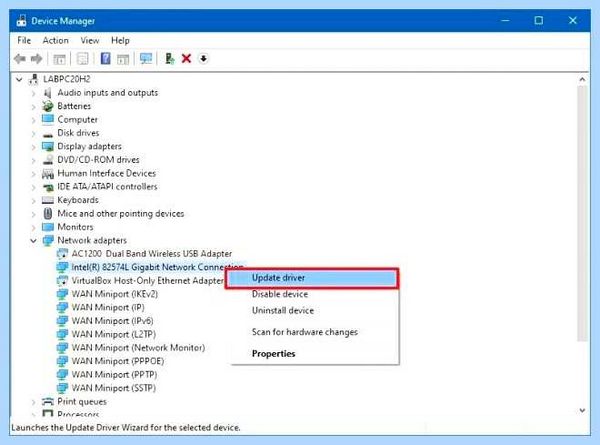Click the Batteries category icon

click(47, 106)
